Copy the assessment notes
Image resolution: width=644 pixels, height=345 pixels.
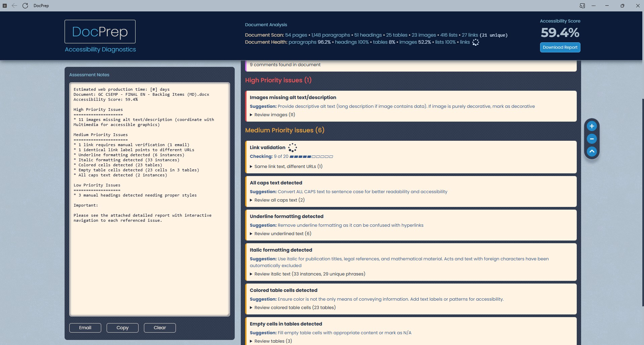(122, 328)
